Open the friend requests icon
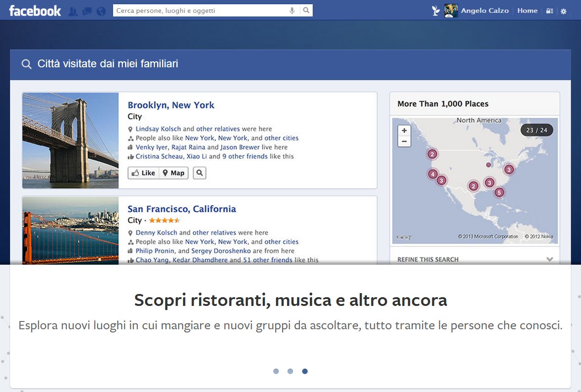This screenshot has height=392, width=581. click(x=72, y=11)
